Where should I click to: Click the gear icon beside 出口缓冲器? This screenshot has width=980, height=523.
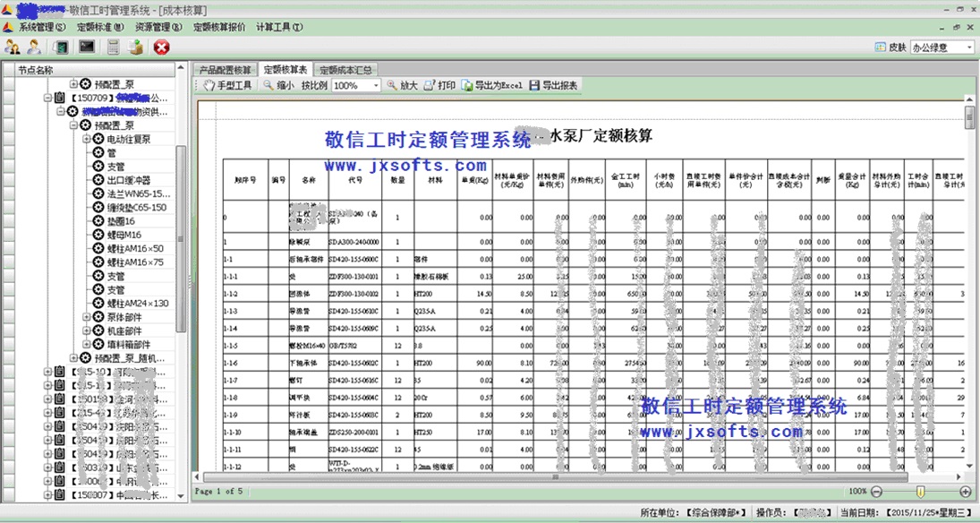[98, 180]
